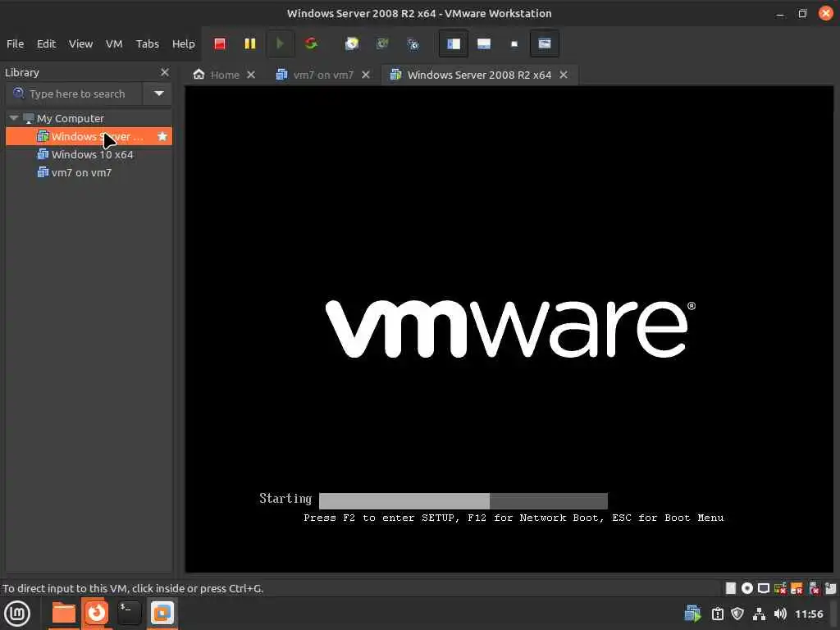Close the Windows Server 2008 R2 x64 tab
The image size is (840, 630).
pos(564,75)
